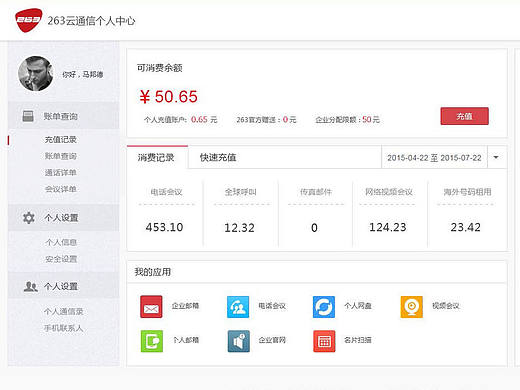Click the 视频会议 app label
The height and width of the screenshot is (390, 520).
click(446, 306)
